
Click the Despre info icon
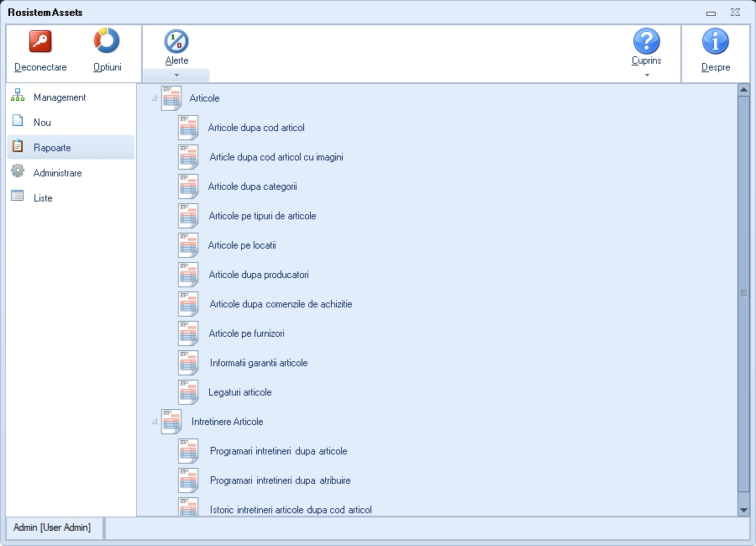coord(715,42)
